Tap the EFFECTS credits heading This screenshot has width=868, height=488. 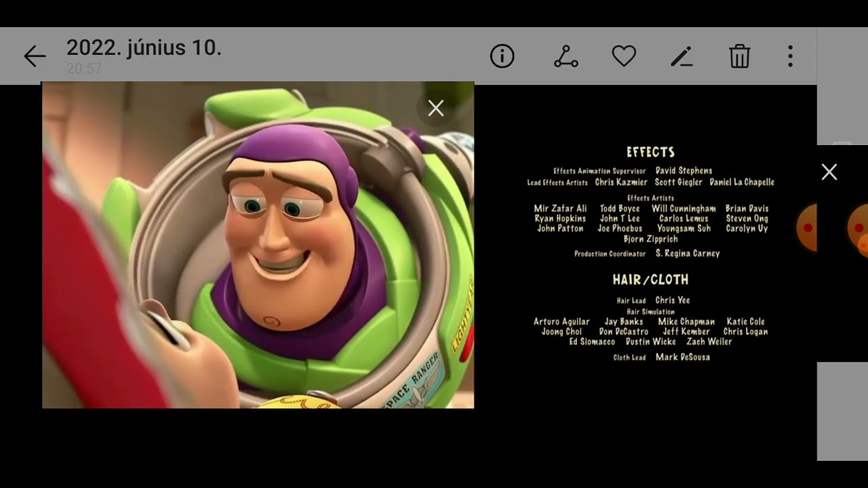pos(650,152)
